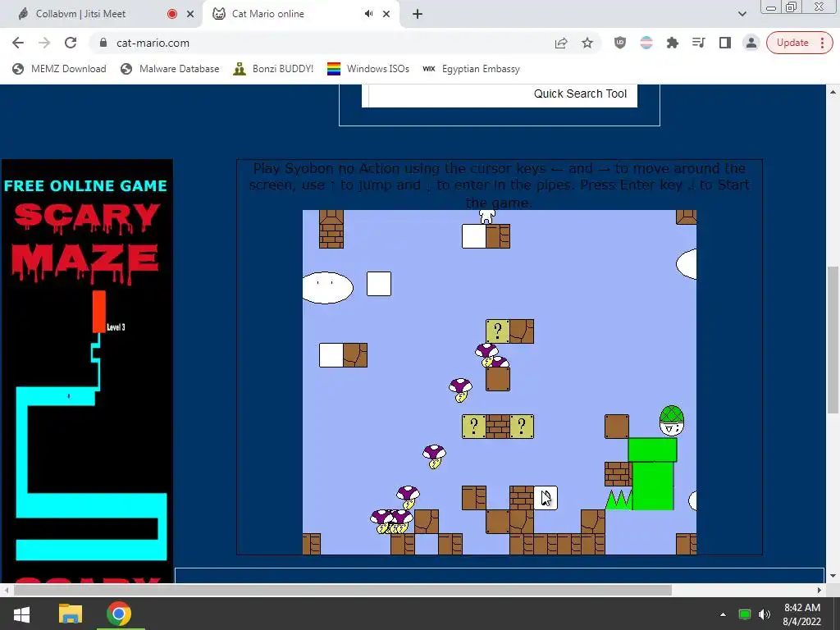Click the Quick Search Tool input box
The height and width of the screenshot is (630, 840).
[x=500, y=95]
